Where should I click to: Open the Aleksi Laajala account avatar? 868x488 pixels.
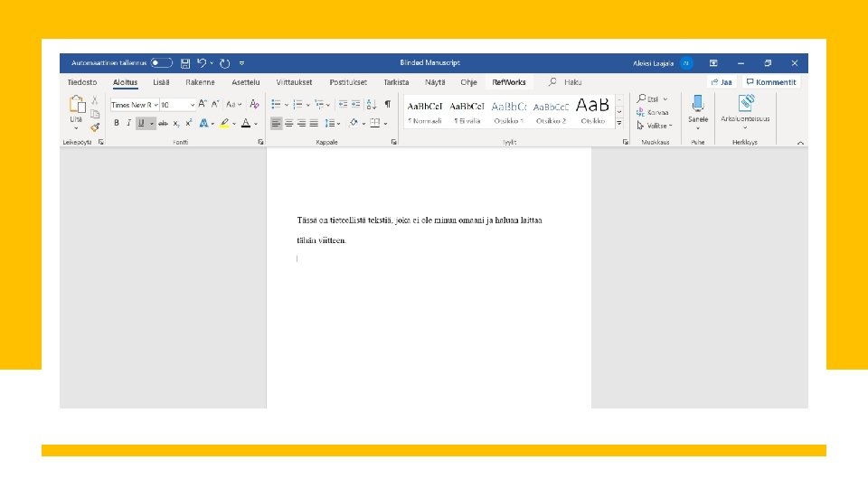[686, 63]
